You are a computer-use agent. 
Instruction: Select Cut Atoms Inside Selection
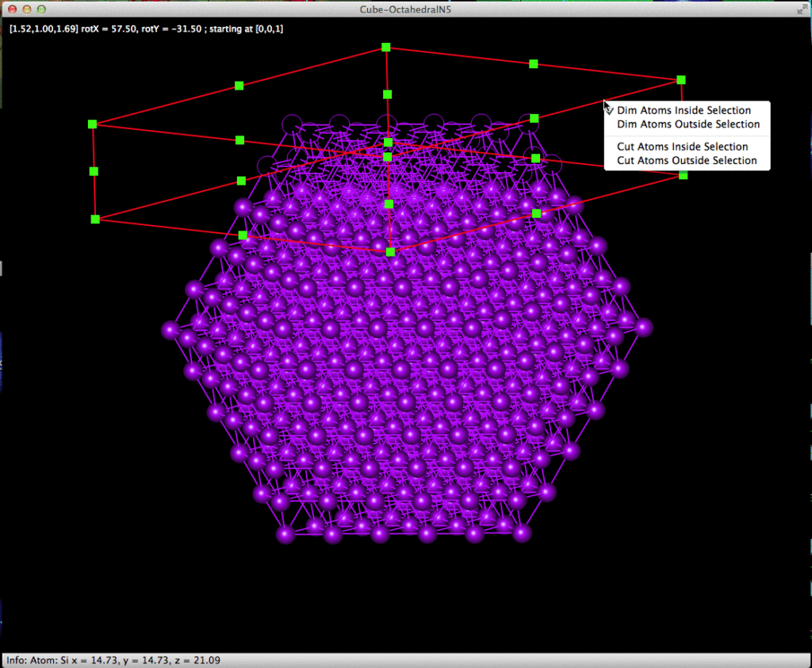(682, 147)
